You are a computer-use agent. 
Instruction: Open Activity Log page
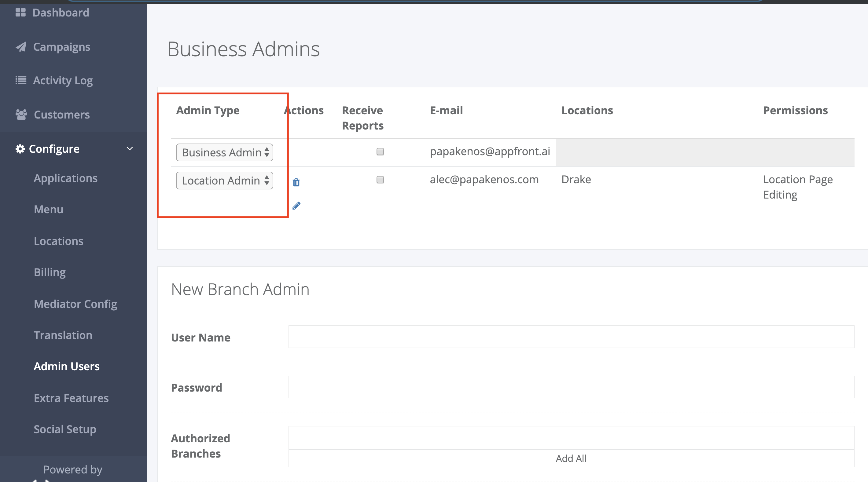click(63, 81)
